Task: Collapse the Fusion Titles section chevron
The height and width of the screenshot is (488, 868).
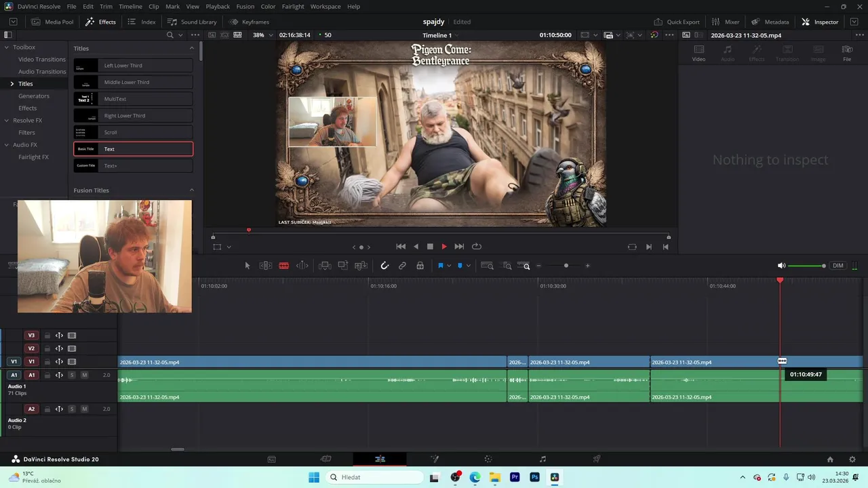Action: pyautogui.click(x=191, y=190)
